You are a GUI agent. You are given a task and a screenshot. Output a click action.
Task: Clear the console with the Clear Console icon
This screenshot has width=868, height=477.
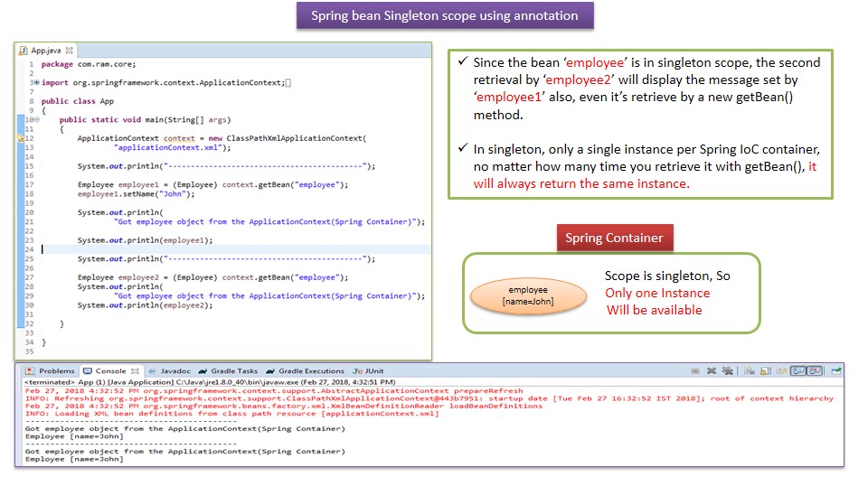click(750, 370)
